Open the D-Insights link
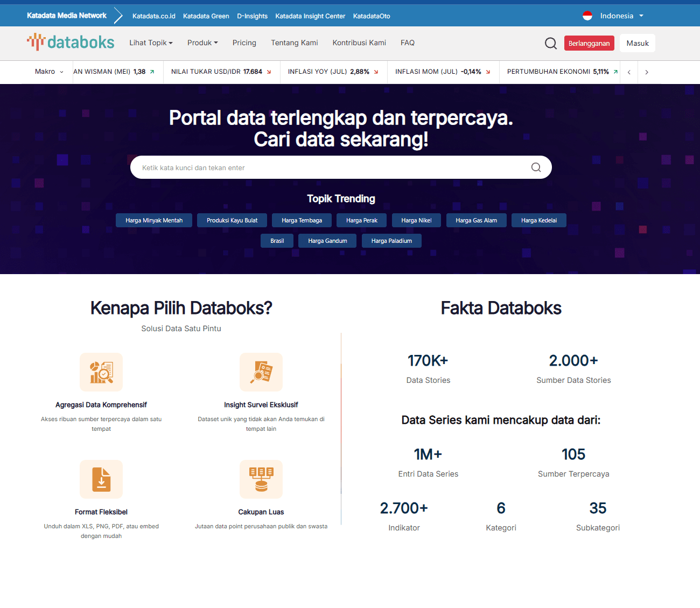Image resolution: width=700 pixels, height=608 pixels. coord(253,16)
